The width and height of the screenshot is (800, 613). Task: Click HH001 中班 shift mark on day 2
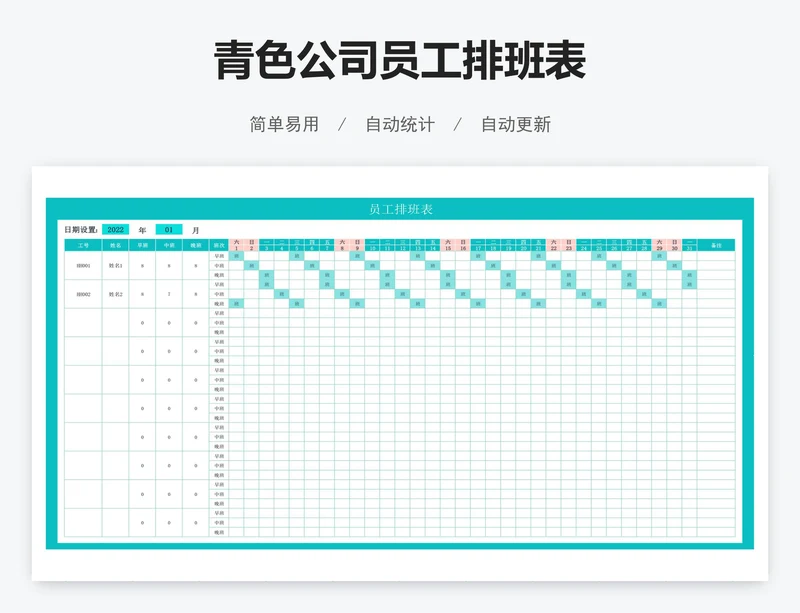pos(252,265)
